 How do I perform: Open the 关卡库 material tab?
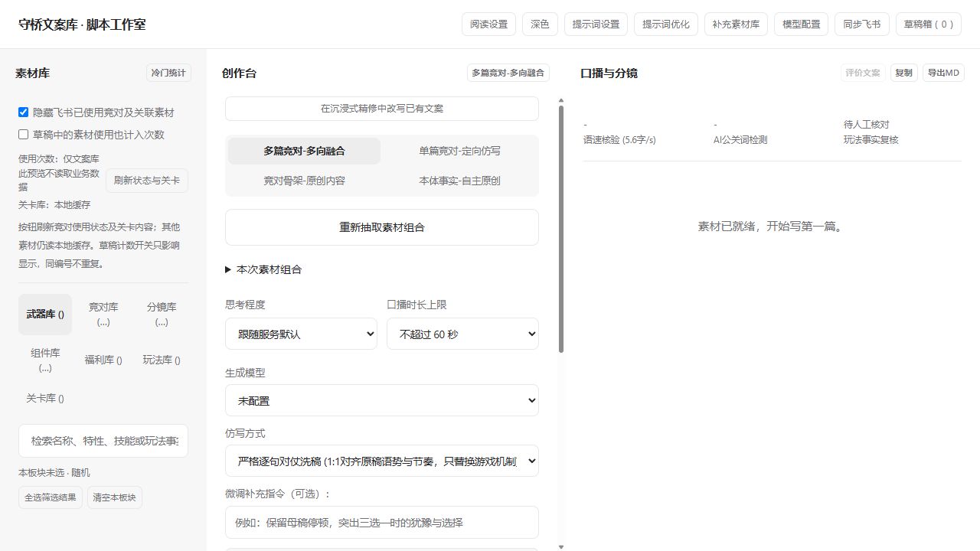[45, 399]
